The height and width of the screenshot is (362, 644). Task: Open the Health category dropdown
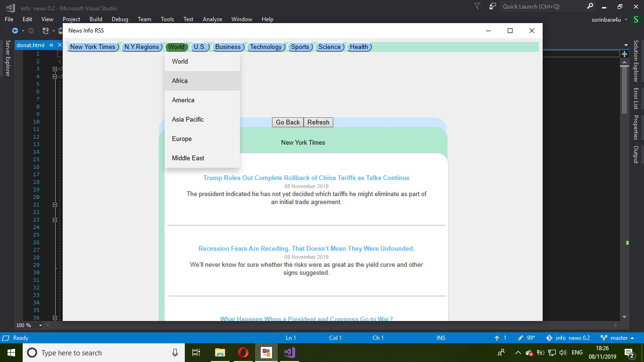click(x=359, y=47)
